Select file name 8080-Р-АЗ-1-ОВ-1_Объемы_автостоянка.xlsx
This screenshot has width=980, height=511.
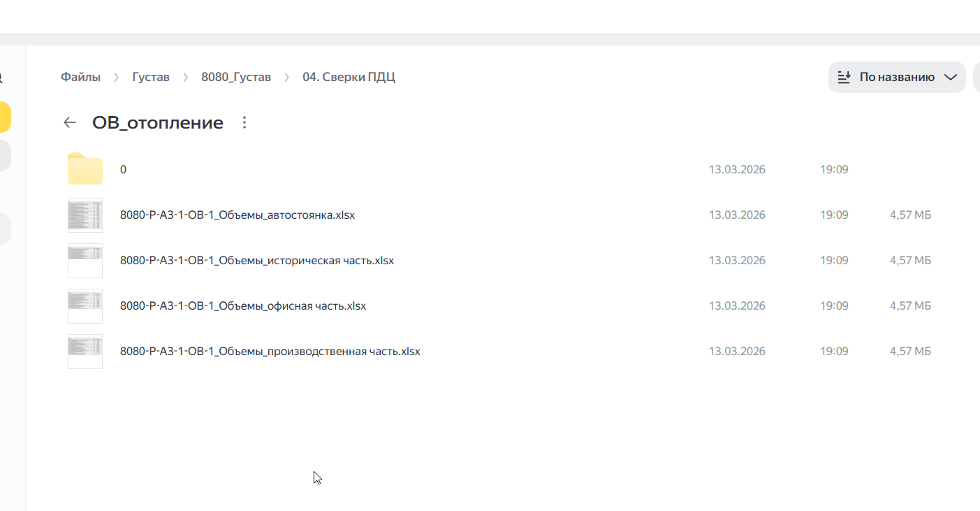(x=237, y=215)
